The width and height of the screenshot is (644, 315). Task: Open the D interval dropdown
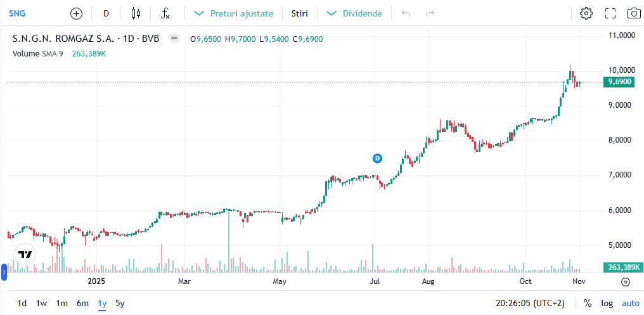click(106, 13)
